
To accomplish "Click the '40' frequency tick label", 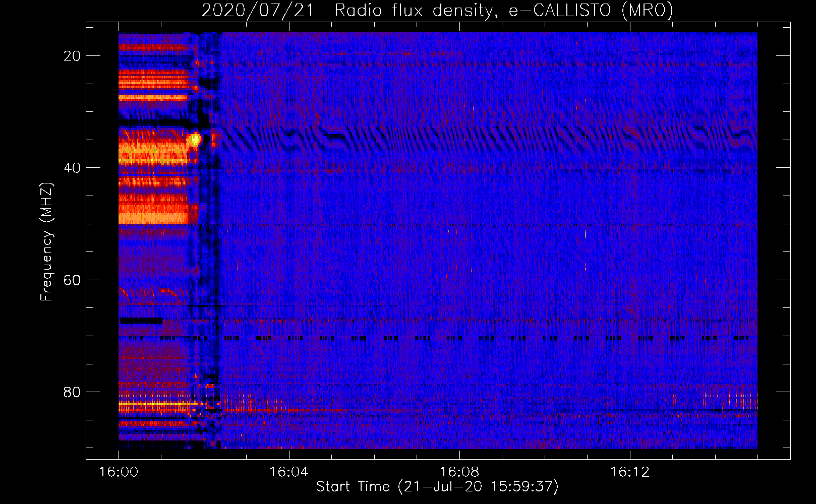I will 72,168.
